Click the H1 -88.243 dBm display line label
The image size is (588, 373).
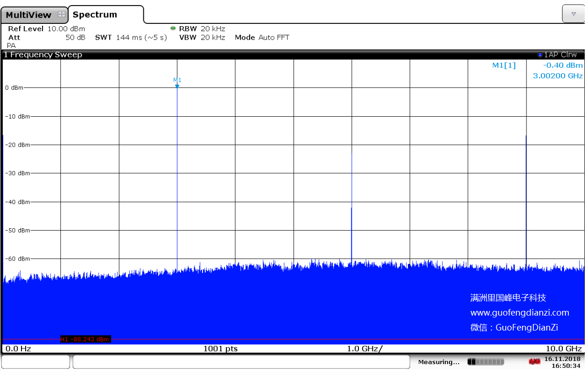tap(85, 339)
